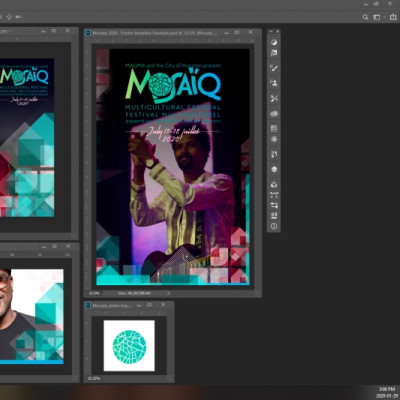400x400 pixels.
Task: Click the MosaiQ logo on the main poster
Action: coord(173,84)
